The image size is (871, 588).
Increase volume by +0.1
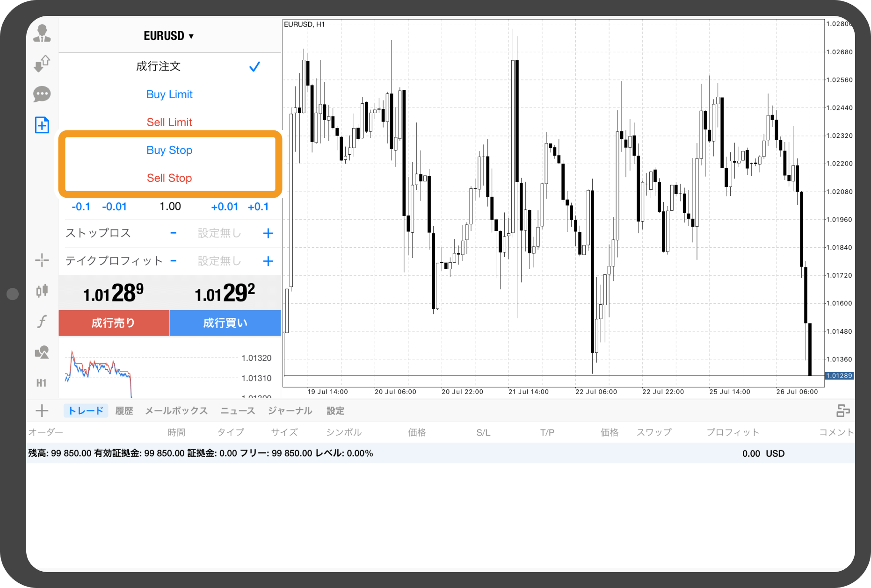258,207
